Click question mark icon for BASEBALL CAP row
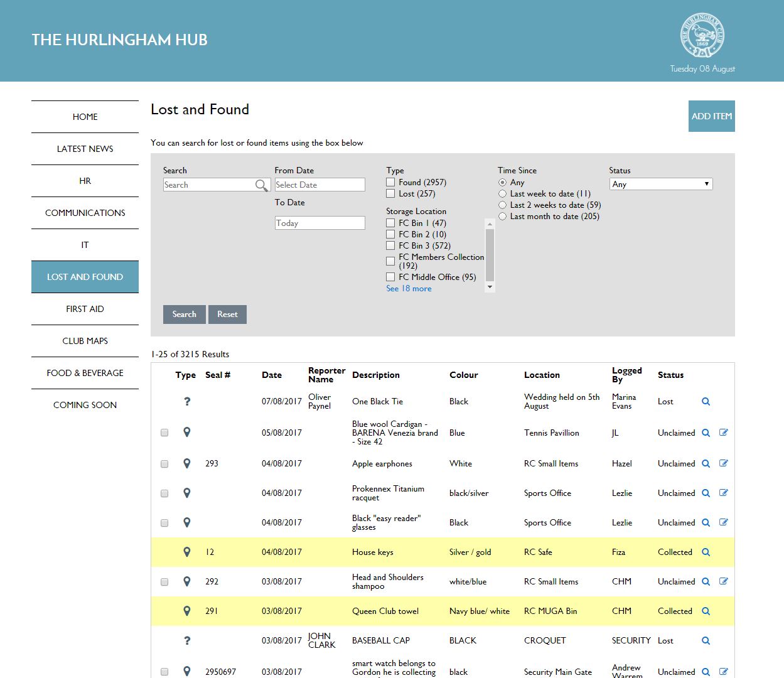Screen dimensions: 784x678 point(186,640)
